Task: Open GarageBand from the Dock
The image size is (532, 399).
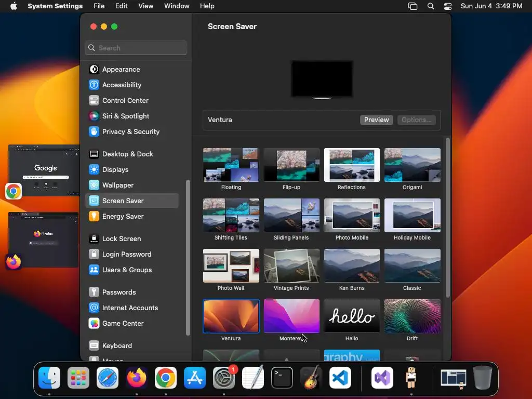Action: tap(311, 378)
